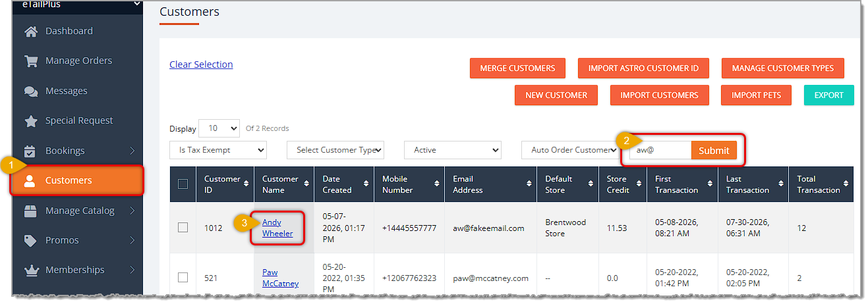The image size is (868, 306).
Task: Click the New Customer button
Action: 556,95
